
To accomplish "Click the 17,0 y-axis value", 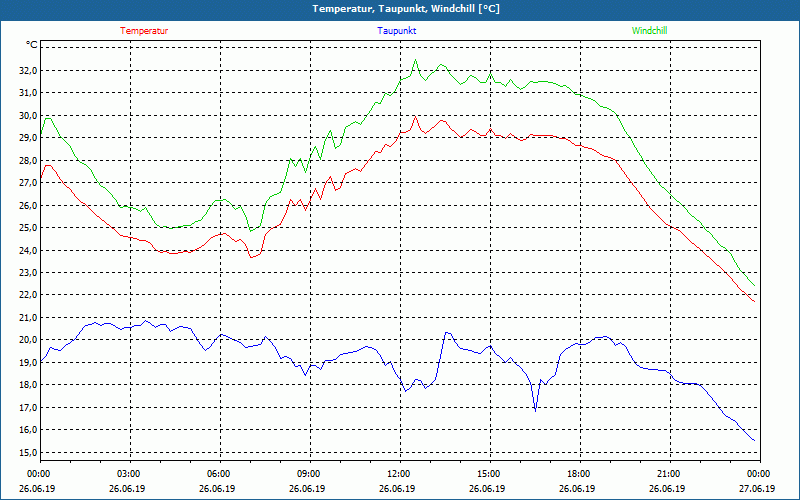I will tap(28, 407).
